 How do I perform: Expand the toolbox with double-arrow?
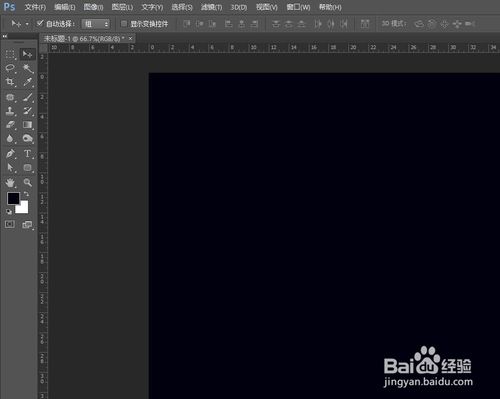coord(5,36)
